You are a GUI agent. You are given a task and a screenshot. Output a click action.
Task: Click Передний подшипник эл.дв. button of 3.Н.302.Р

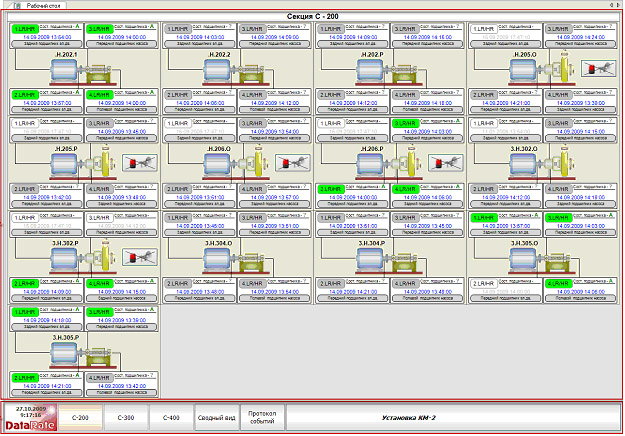click(x=47, y=298)
